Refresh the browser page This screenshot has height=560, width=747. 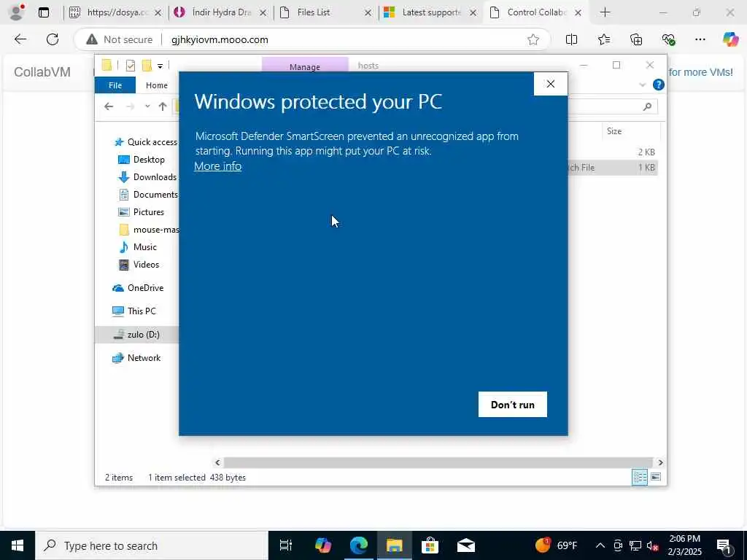click(x=53, y=39)
